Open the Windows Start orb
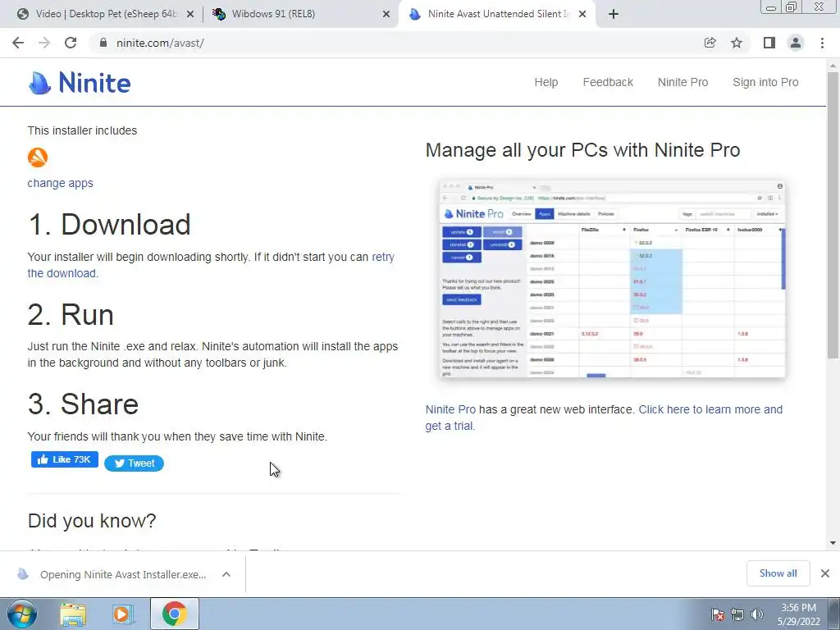 22,614
